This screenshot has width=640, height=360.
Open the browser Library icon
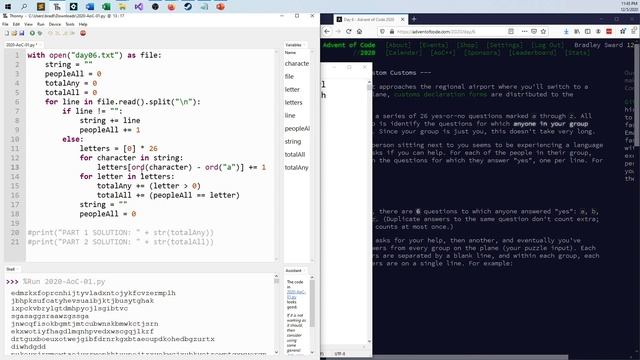[x=577, y=31]
